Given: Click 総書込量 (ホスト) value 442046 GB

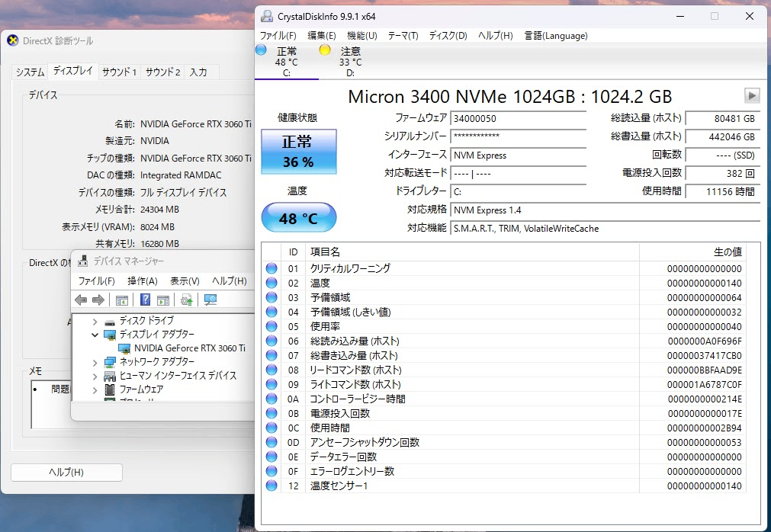Looking at the screenshot, I should [x=722, y=136].
